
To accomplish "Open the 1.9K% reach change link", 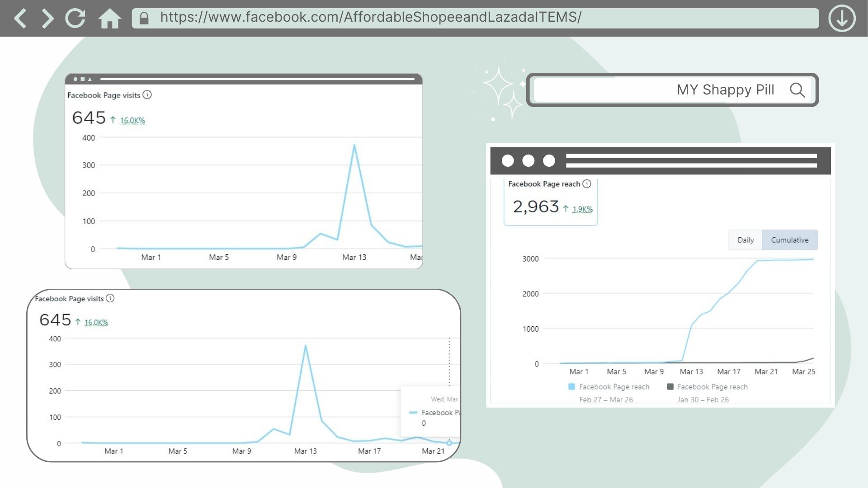I will tap(582, 209).
